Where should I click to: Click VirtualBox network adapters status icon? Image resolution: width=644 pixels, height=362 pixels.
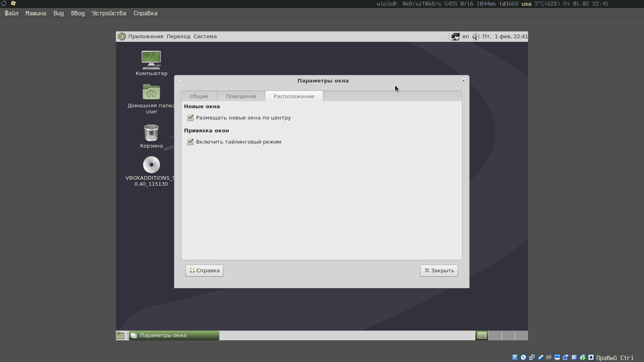[x=532, y=358]
